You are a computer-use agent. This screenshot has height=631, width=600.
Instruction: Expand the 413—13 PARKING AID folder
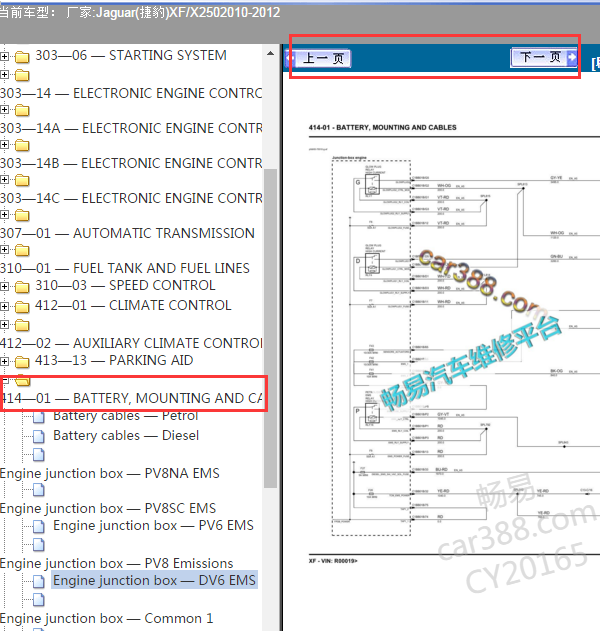click(4, 361)
